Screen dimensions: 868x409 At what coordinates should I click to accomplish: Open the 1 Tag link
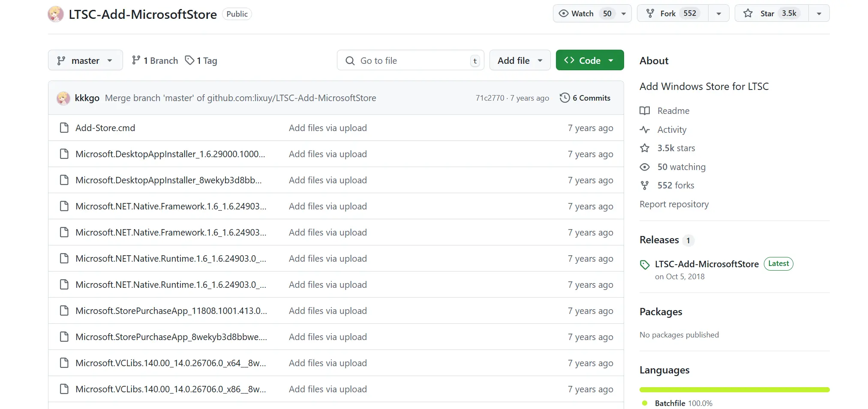(201, 60)
